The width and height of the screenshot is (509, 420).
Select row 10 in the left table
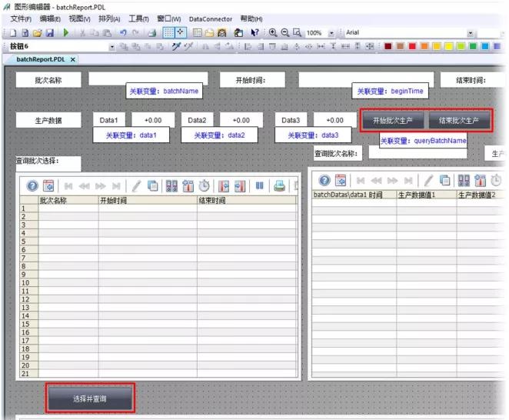point(28,282)
